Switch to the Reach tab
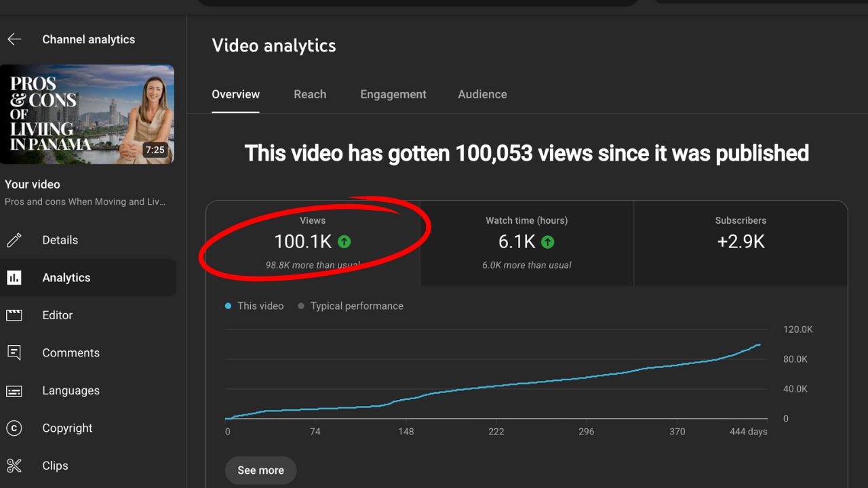Image resolution: width=868 pixels, height=488 pixels. click(x=310, y=95)
